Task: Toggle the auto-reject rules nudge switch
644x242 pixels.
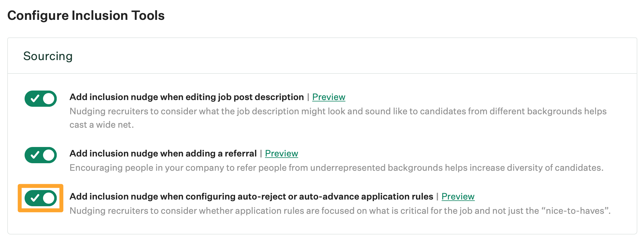Action: pos(41,198)
